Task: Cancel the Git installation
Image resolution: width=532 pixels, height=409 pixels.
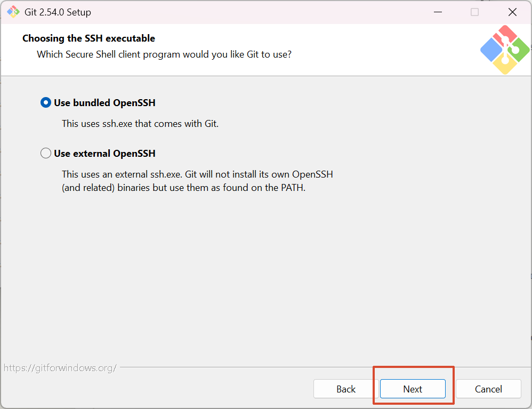Action: [488, 389]
